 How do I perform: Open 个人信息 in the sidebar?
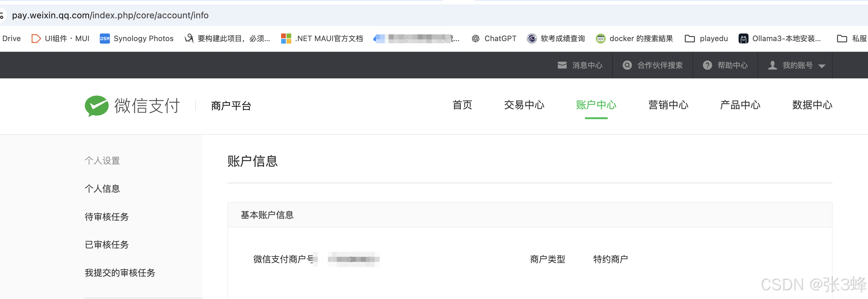(102, 188)
